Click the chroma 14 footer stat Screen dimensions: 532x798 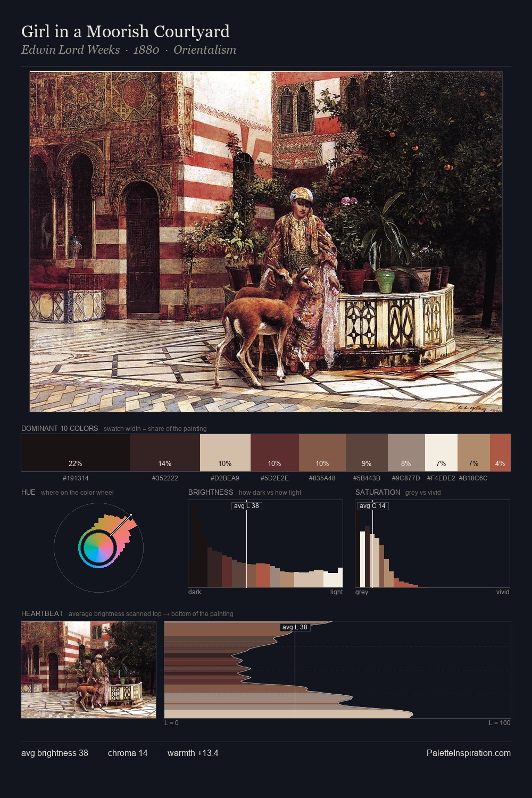(x=128, y=753)
